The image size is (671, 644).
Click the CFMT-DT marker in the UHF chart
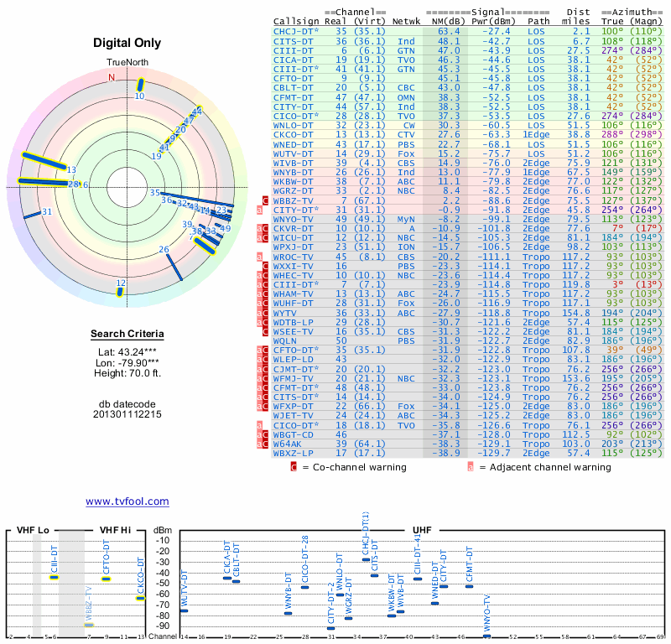coord(470,586)
